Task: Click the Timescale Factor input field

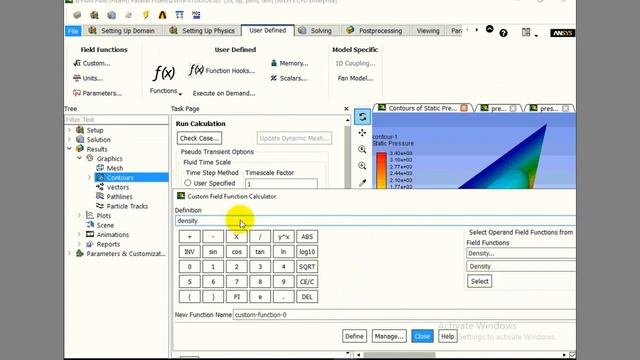Action: click(281, 184)
